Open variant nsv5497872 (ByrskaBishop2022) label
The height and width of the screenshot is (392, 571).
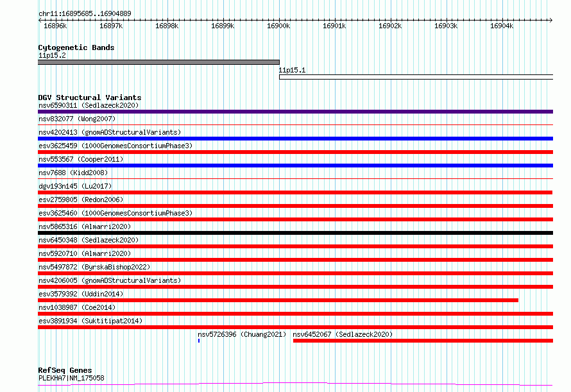coord(94,267)
